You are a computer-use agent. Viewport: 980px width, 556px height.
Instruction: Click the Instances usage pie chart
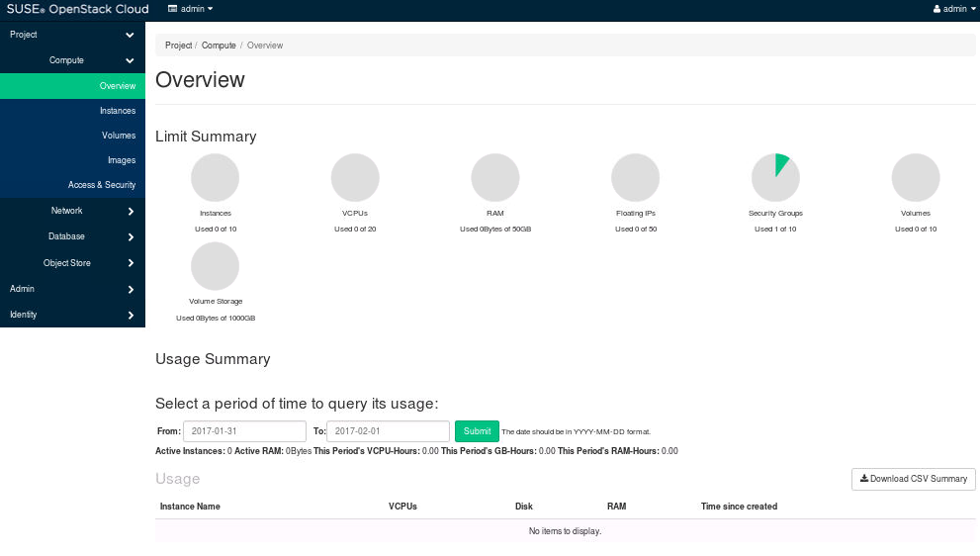215,178
